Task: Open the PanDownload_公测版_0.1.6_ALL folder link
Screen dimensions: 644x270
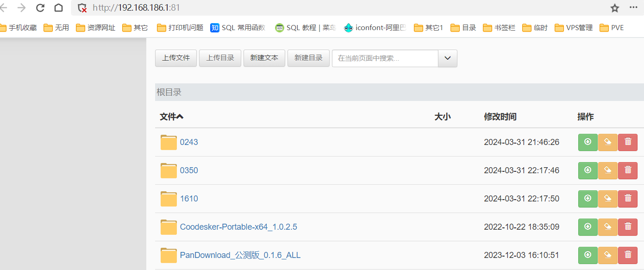Action: (240, 255)
